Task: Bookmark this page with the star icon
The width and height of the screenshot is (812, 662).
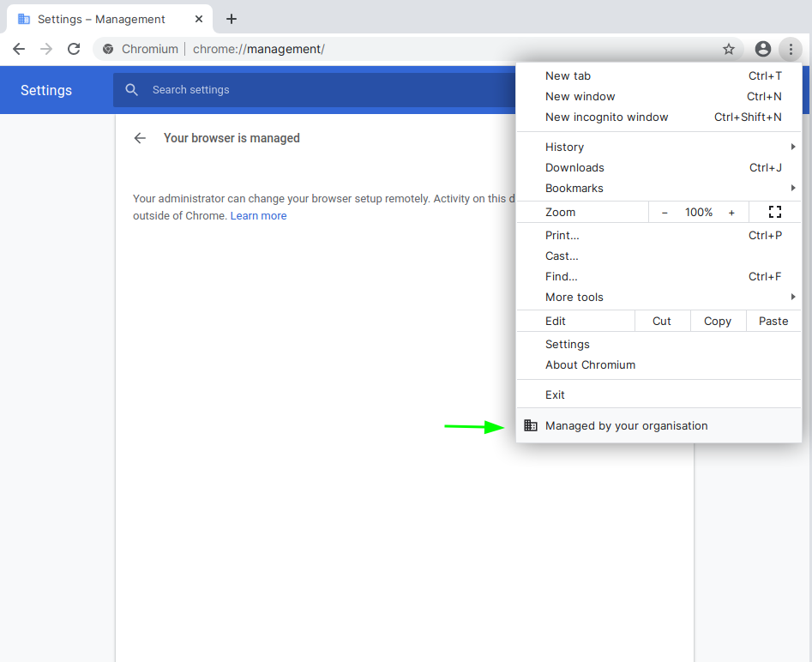Action: (x=728, y=49)
